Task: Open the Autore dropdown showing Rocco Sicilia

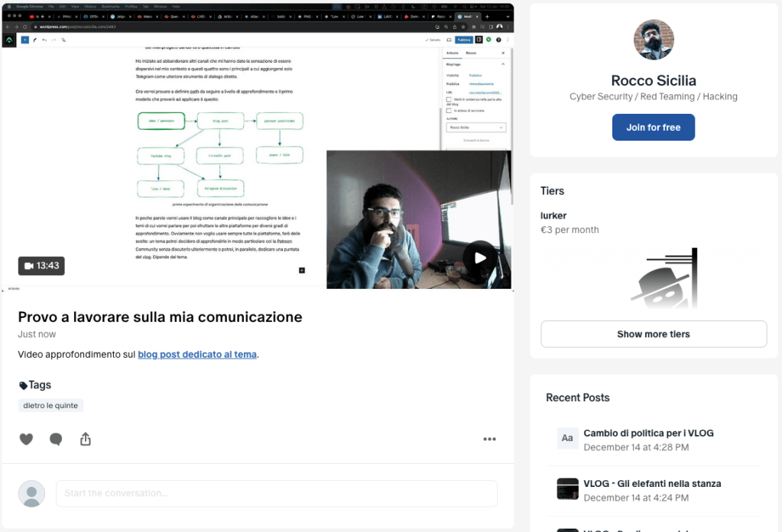Action: (477, 128)
